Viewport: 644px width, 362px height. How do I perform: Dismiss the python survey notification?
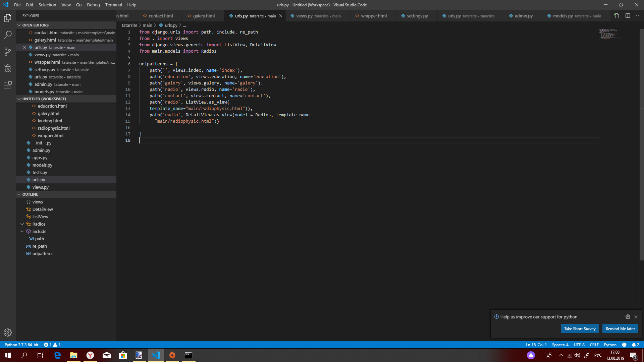click(636, 317)
